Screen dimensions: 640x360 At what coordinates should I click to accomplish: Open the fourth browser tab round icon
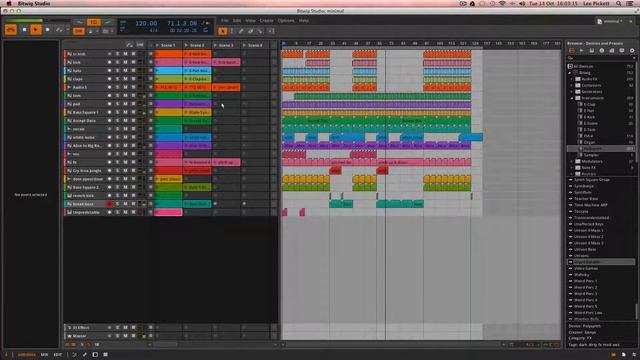tap(602, 51)
